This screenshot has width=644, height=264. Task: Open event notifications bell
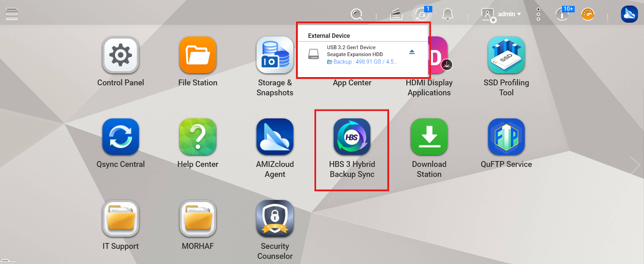click(448, 14)
